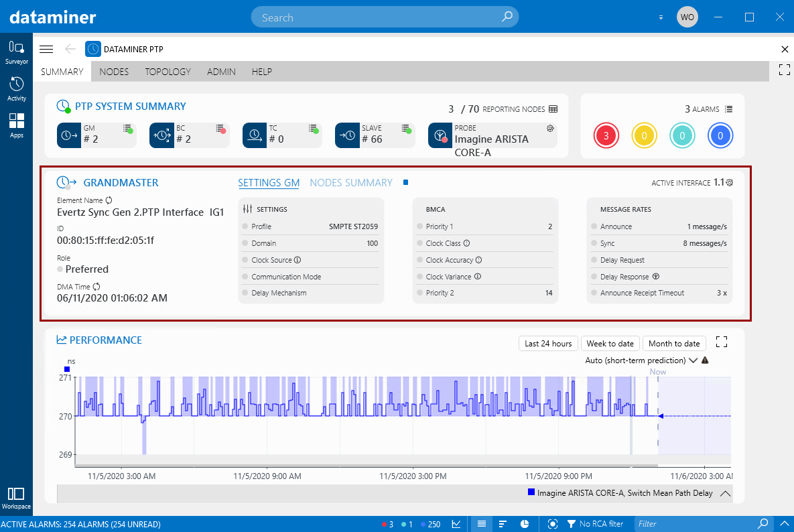The image size is (794, 532).
Task: Open the alarm trend graph icon in the status bar
Action: coord(456,524)
